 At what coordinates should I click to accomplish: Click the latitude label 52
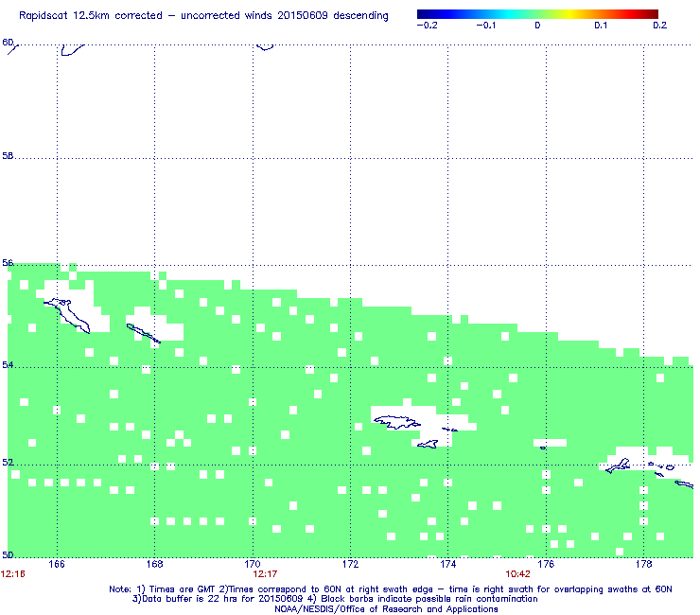(8, 463)
